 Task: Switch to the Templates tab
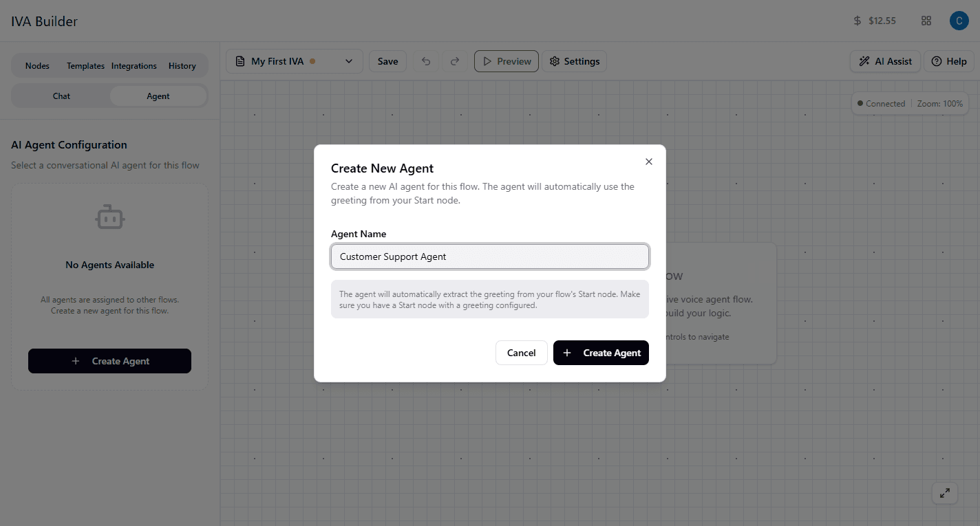(85, 65)
